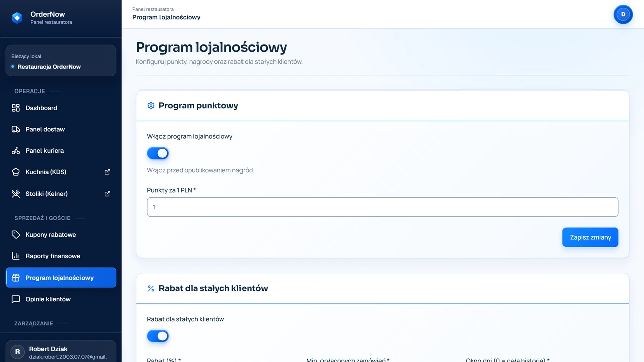The image size is (644, 362).
Task: Click the Dashboard grid icon
Action: (16, 108)
